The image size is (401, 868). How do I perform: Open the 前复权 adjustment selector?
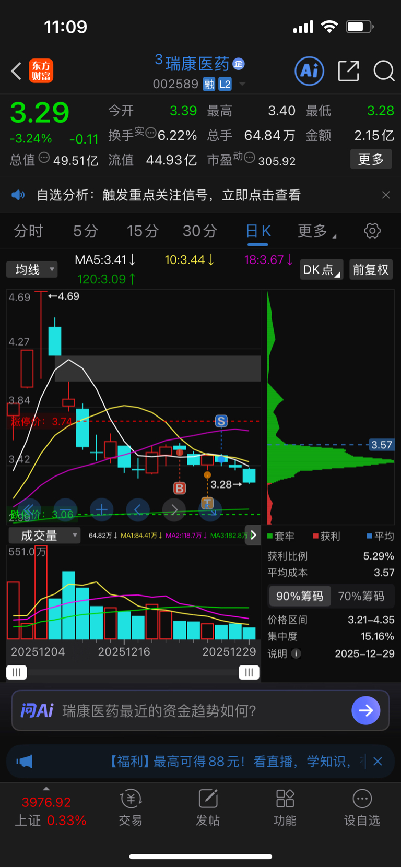click(x=371, y=269)
